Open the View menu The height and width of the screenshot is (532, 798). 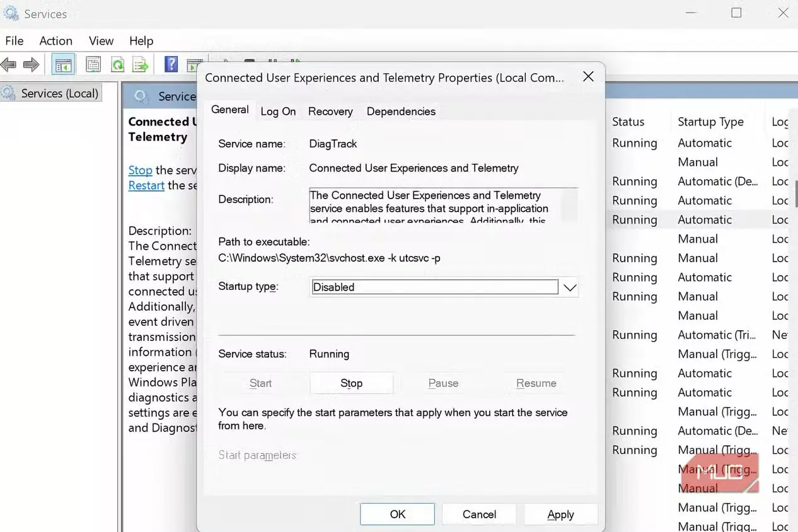click(101, 41)
